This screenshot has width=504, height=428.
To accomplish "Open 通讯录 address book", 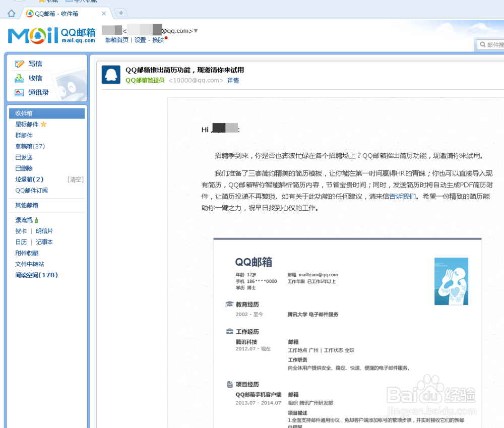I will pyautogui.click(x=39, y=93).
